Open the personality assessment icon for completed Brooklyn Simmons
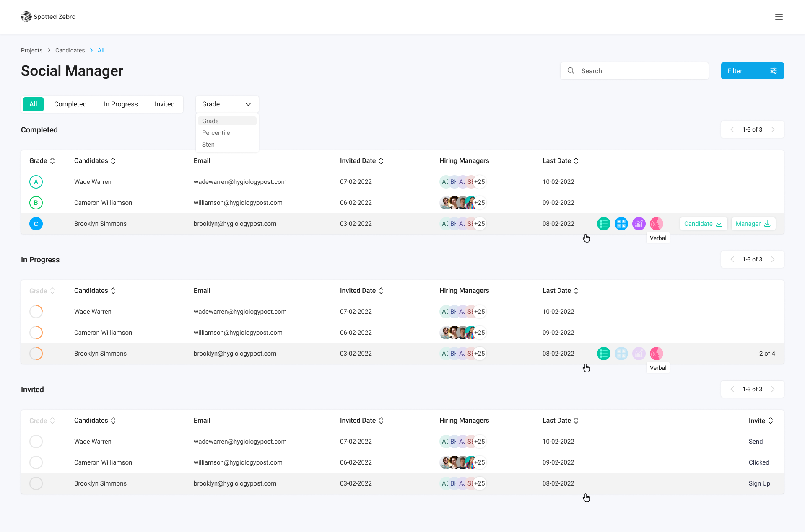 (x=603, y=224)
